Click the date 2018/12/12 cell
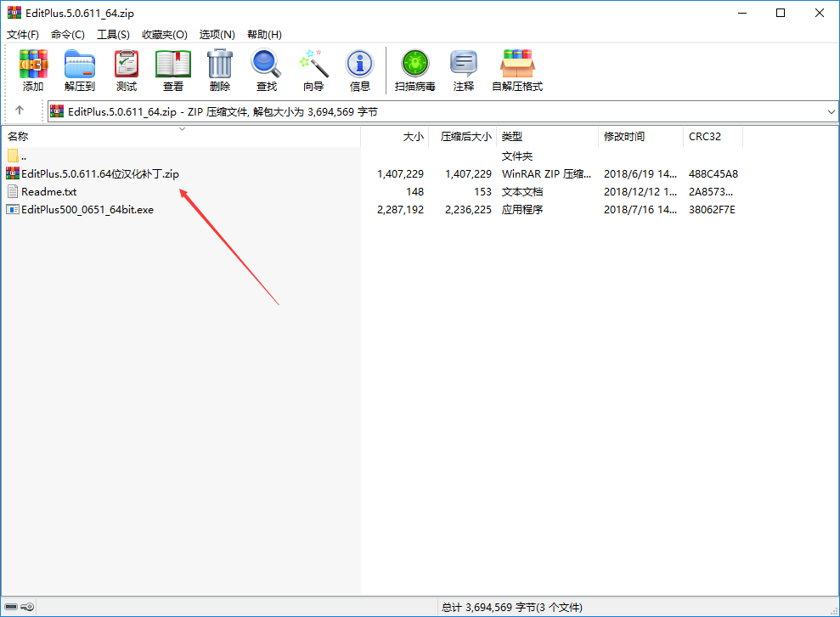 click(640, 191)
